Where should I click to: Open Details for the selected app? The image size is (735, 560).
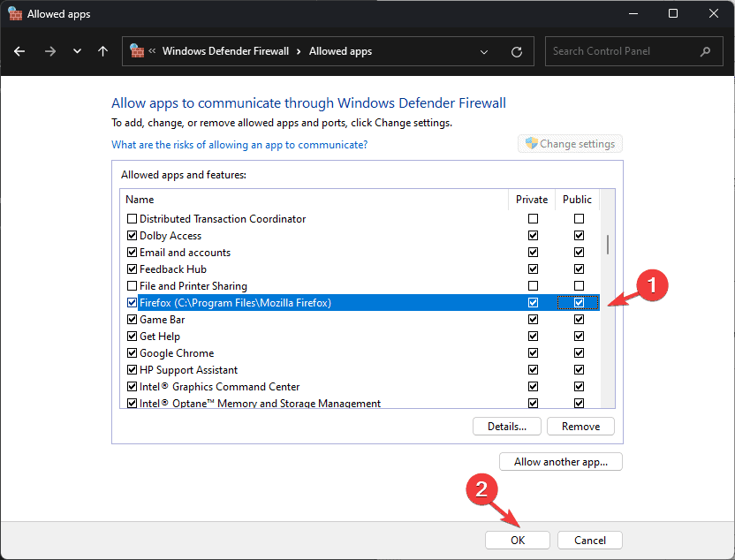click(507, 427)
